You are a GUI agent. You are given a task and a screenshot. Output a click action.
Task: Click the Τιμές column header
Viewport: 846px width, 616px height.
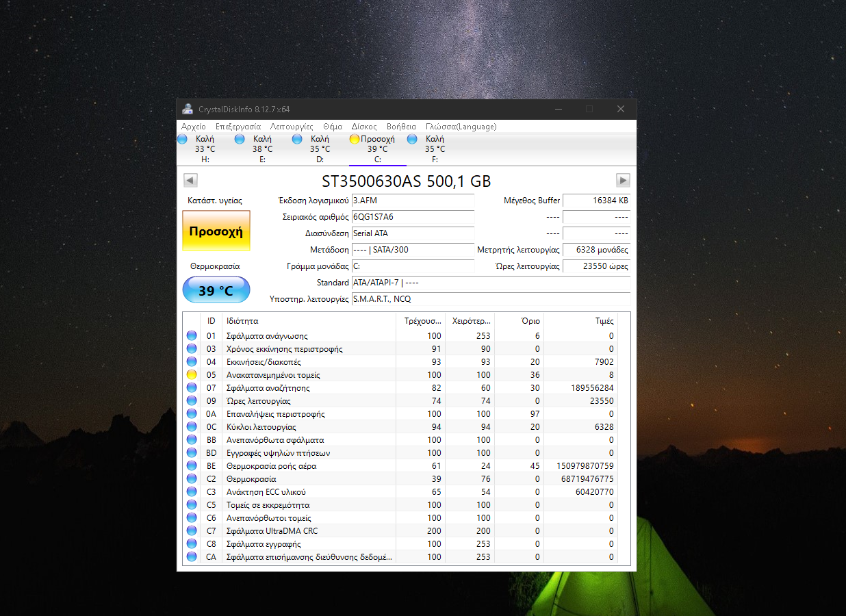click(582, 320)
